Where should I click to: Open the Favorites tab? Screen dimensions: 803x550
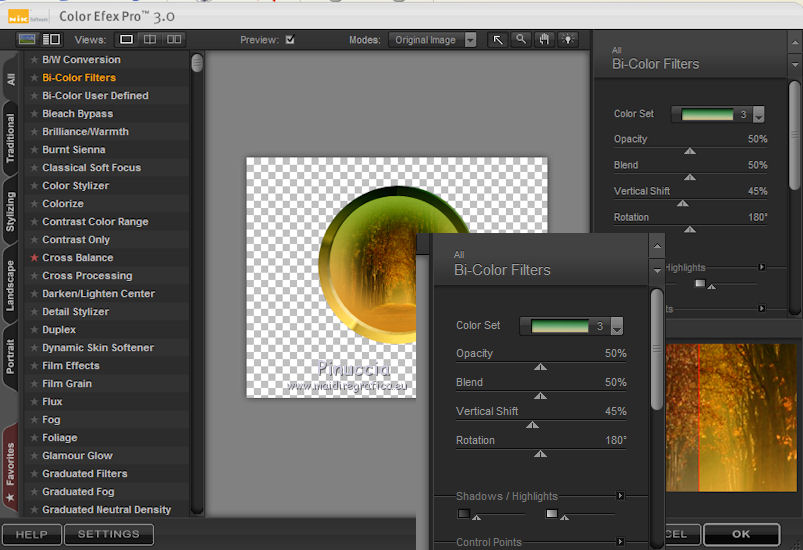point(11,463)
